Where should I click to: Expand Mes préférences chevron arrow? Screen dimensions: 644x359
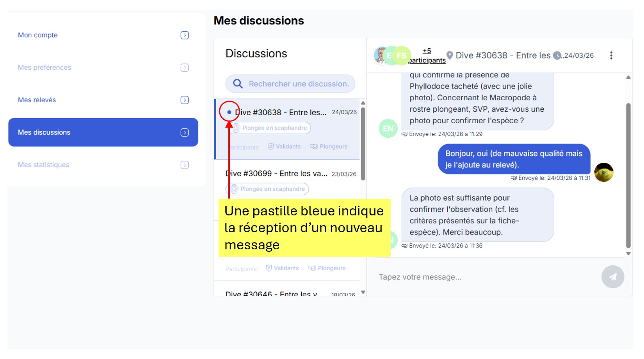[x=185, y=68]
